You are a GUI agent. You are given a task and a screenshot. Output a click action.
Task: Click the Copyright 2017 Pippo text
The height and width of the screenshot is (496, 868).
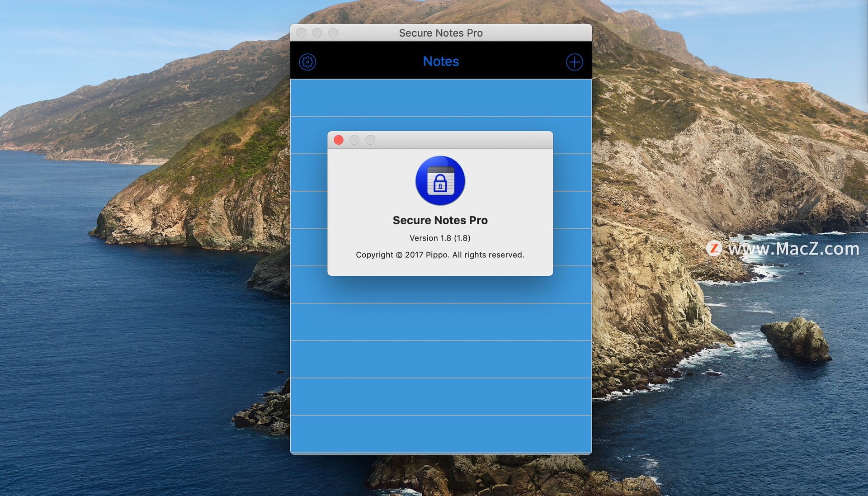tap(440, 255)
